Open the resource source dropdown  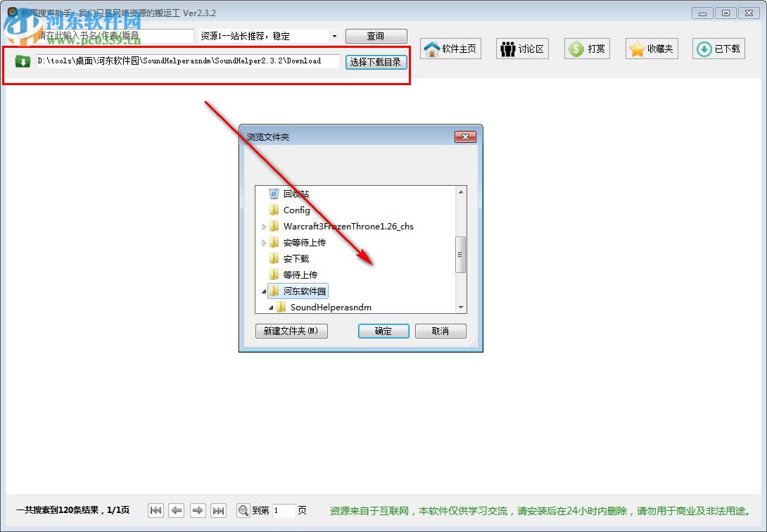click(x=334, y=36)
